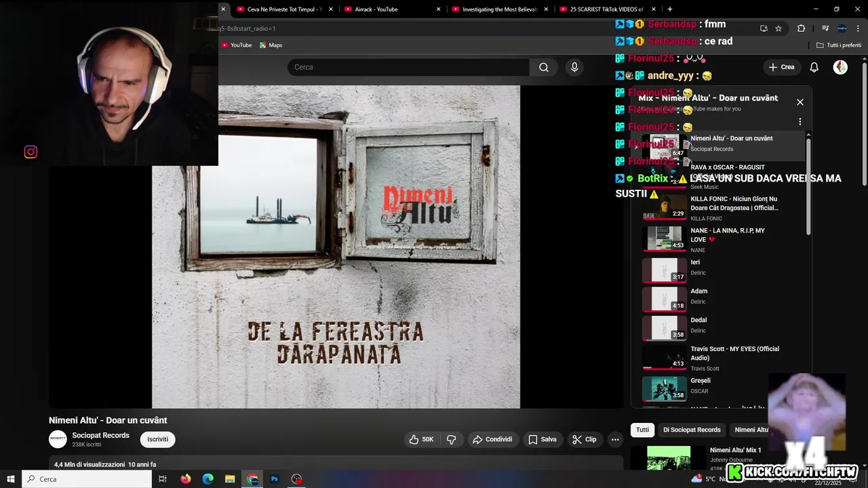
Task: Open Sociopat Records channel link
Action: 100,435
